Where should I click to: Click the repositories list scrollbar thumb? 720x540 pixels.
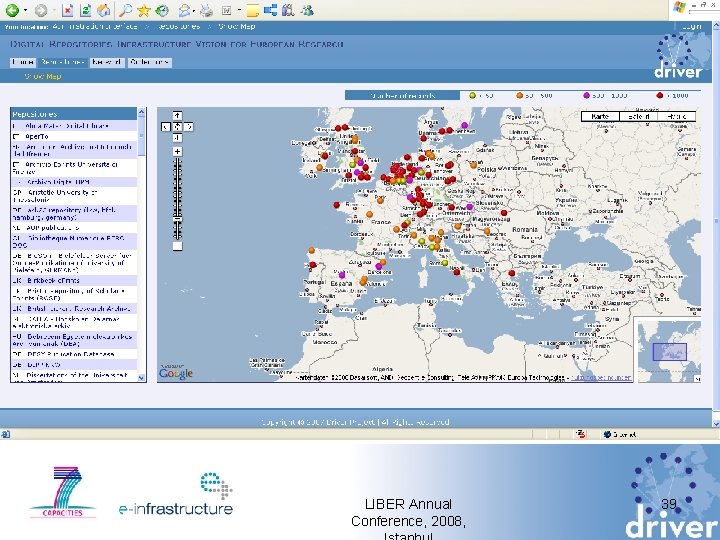tap(141, 136)
